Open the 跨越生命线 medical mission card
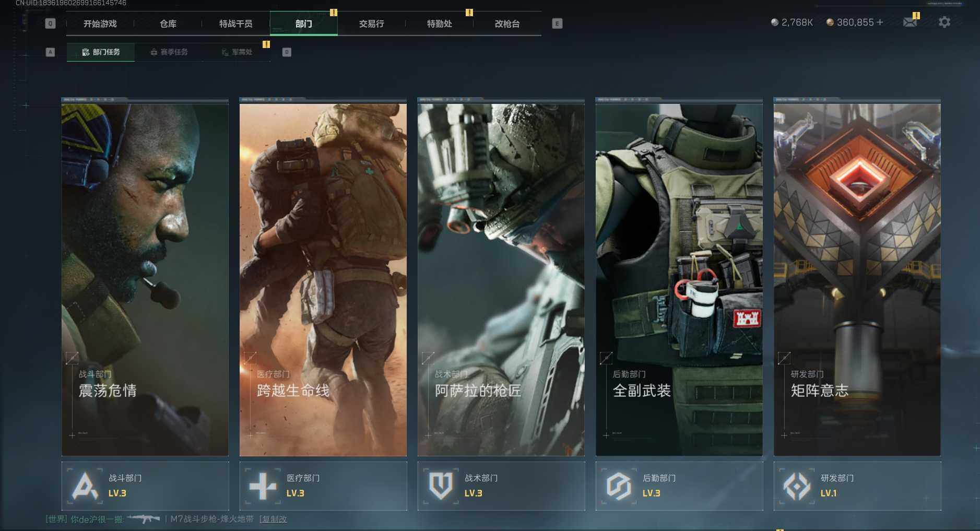This screenshot has height=531, width=980. point(323,279)
